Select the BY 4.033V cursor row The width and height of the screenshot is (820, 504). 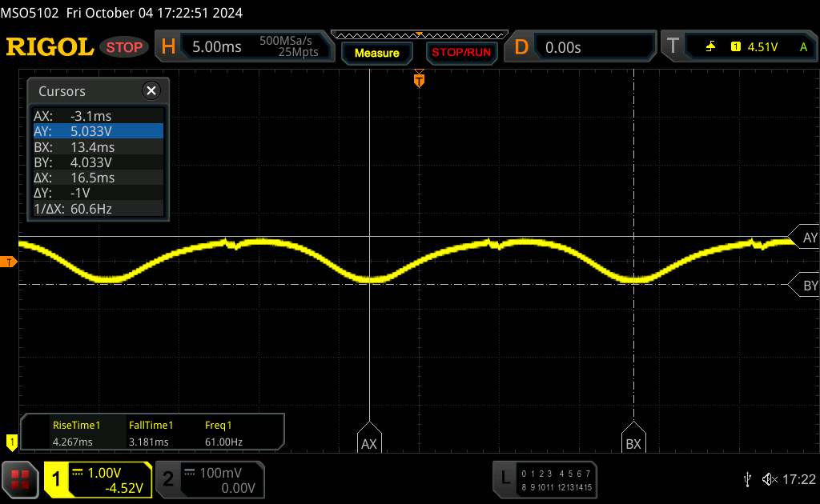click(98, 162)
